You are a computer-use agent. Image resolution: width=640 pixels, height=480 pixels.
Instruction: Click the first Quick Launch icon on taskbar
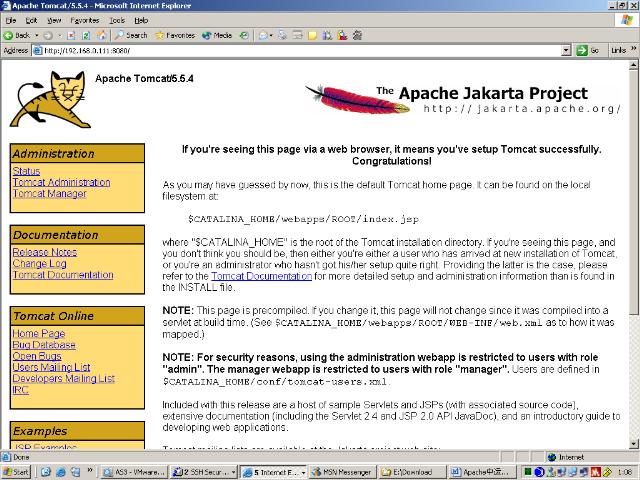click(x=46, y=472)
